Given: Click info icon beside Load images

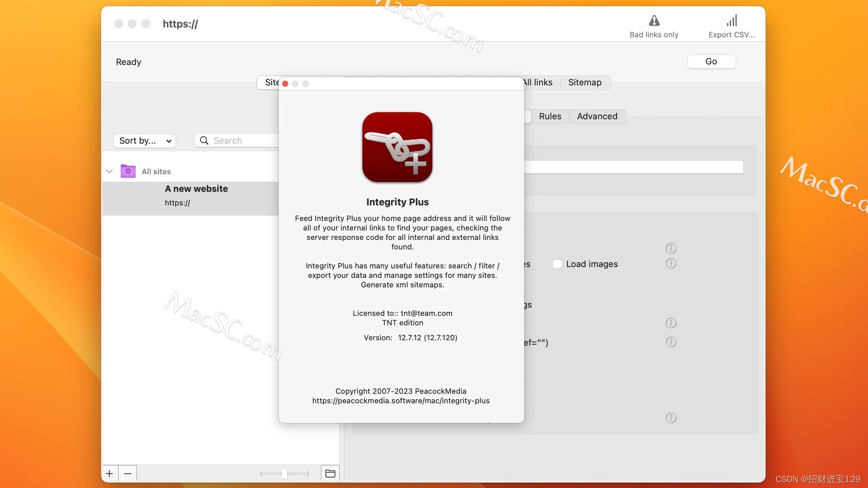Looking at the screenshot, I should (671, 263).
